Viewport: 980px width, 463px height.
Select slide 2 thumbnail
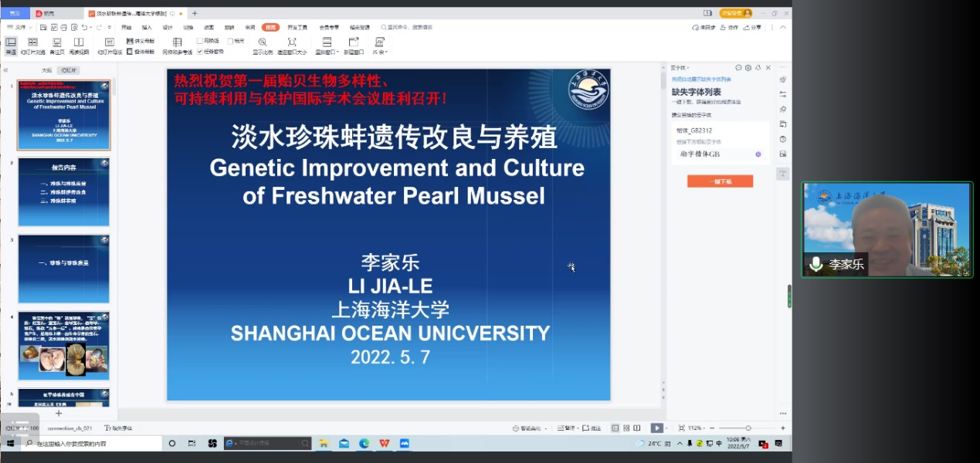click(x=63, y=191)
